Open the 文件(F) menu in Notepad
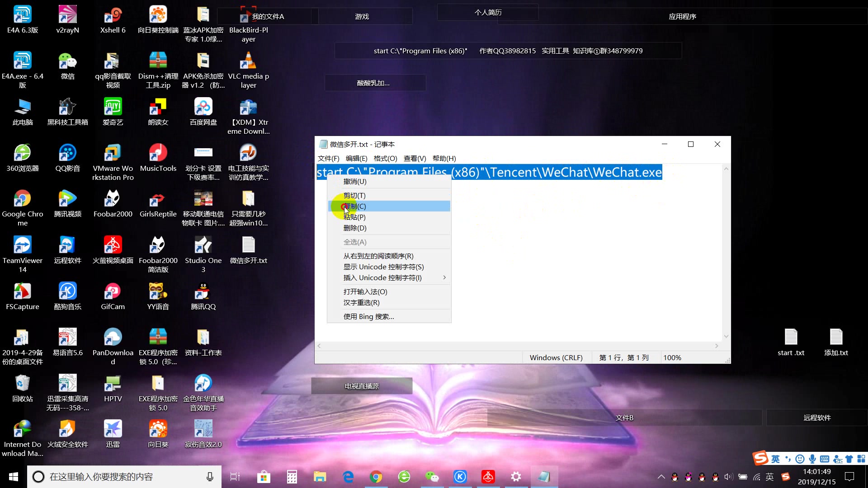 click(x=328, y=158)
